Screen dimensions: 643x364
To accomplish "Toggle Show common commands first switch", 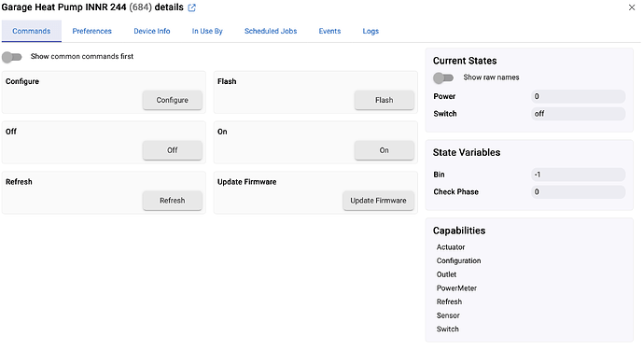I will point(12,57).
